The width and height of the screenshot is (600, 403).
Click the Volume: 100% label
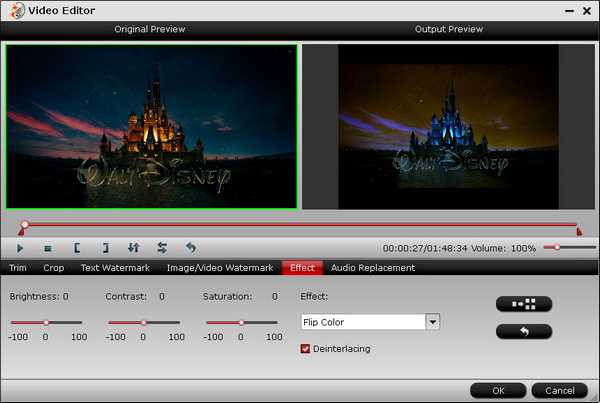click(503, 248)
